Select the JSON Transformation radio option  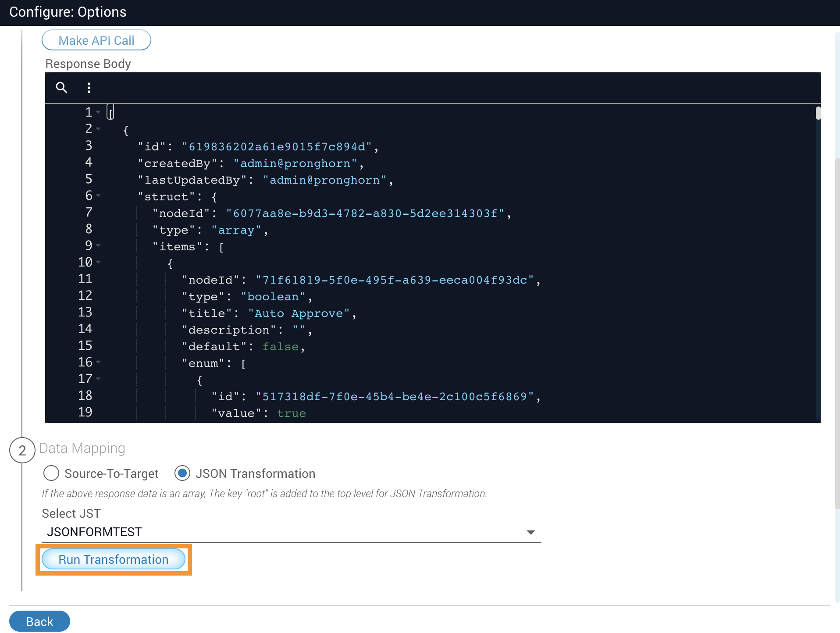tap(182, 473)
